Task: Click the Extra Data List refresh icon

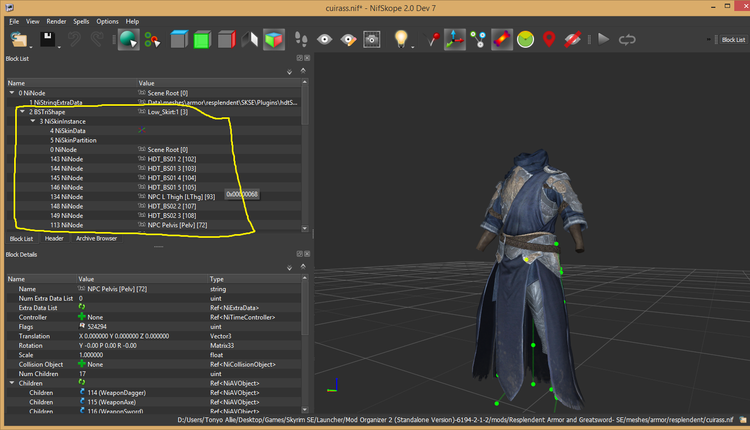Action: point(82,307)
